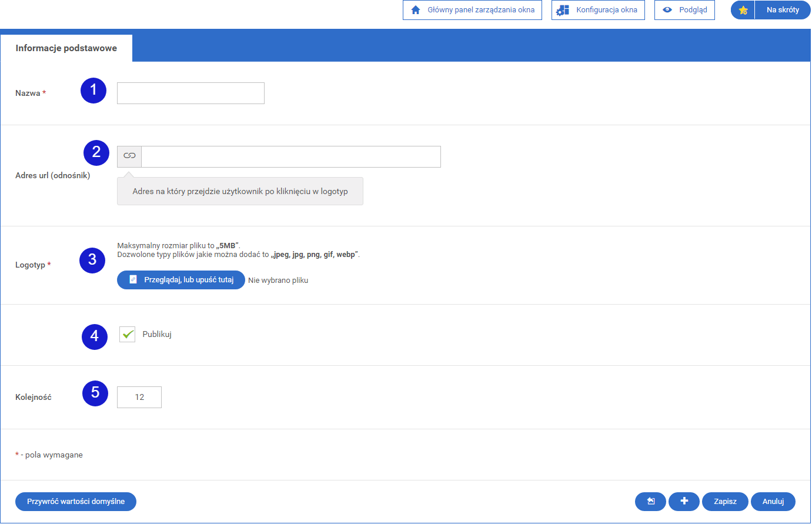The width and height of the screenshot is (812, 524).
Task: Click into the Adres url input field
Action: [x=290, y=157]
